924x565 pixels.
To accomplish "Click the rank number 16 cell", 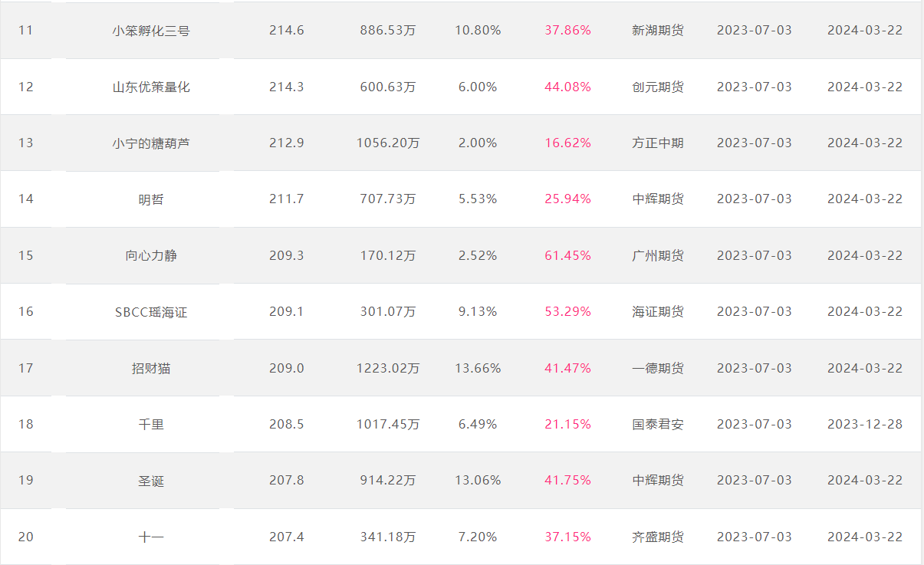I will (x=26, y=311).
